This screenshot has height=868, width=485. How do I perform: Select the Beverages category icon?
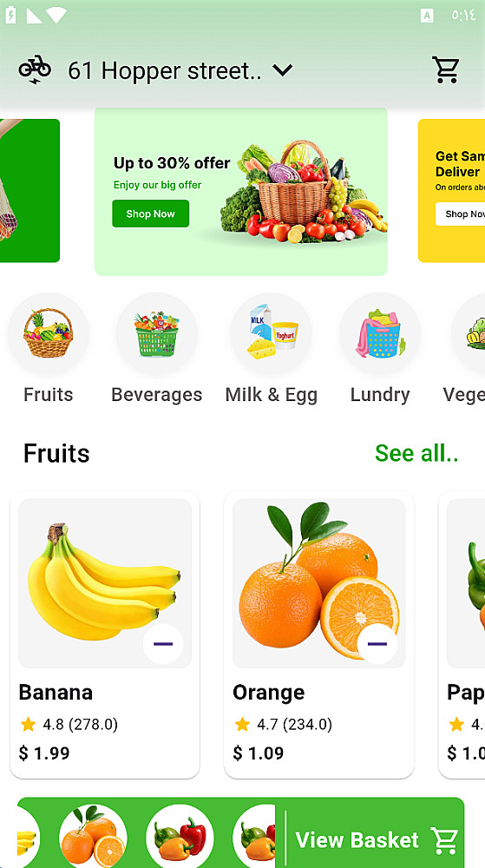coord(156,333)
